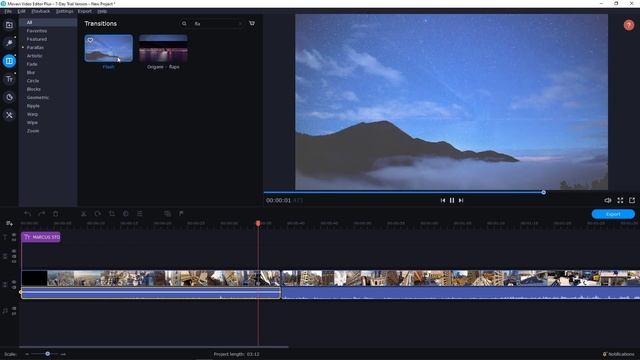Open the File import tab icon
The image size is (640, 360).
coord(9,25)
